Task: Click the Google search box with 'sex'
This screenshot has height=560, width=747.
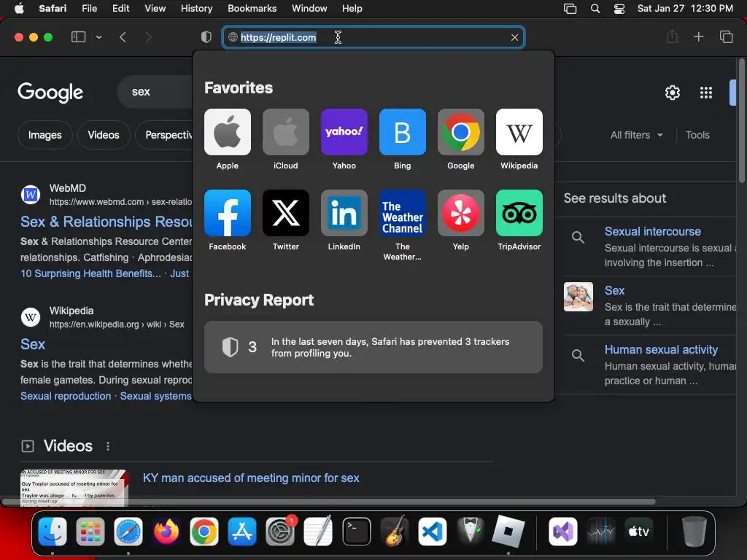Action: (155, 91)
